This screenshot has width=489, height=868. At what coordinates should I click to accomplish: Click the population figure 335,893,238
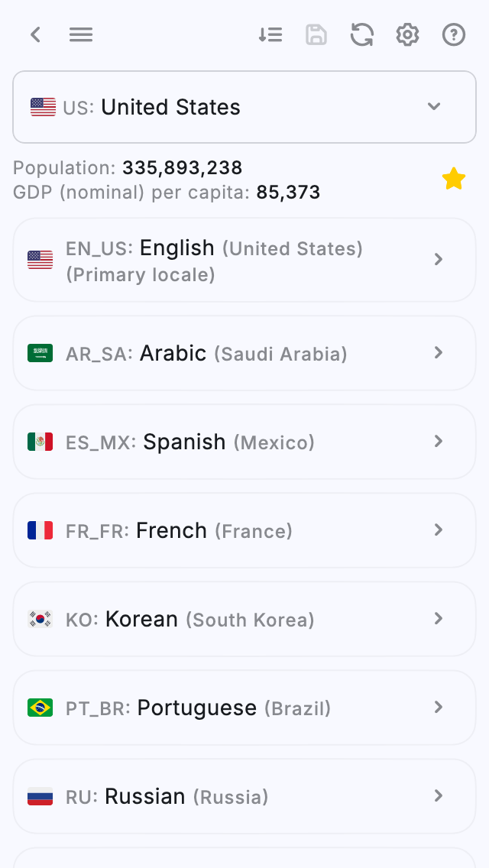[x=182, y=168]
